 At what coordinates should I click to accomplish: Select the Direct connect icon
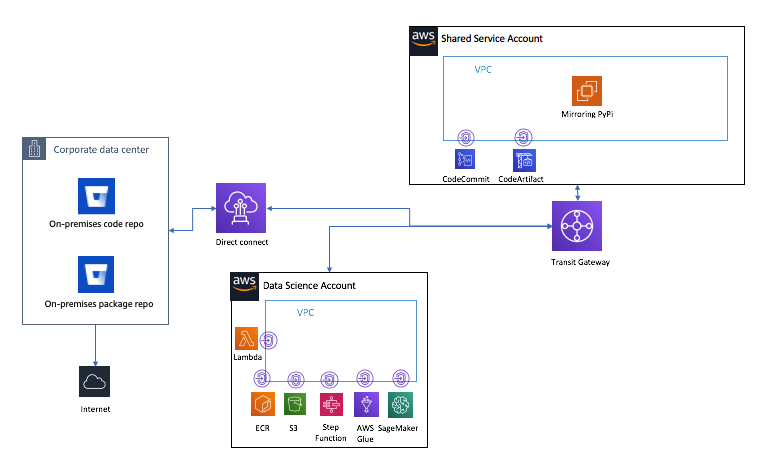tap(241, 208)
